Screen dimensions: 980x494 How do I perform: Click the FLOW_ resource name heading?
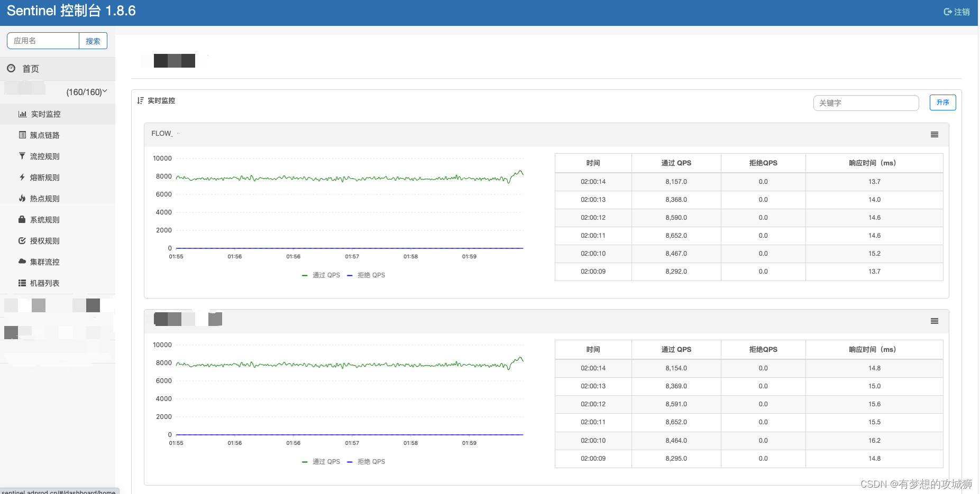pos(162,134)
